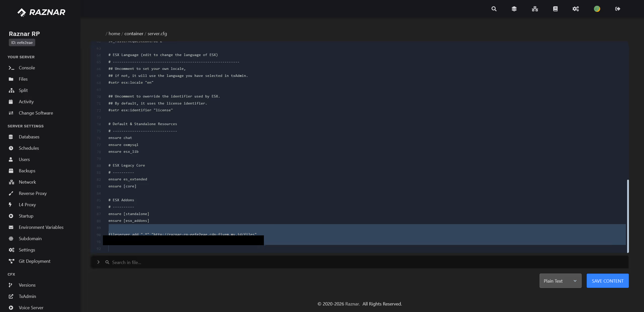Click the '# ESX Addons' comment line
This screenshot has width=644, height=312.
(121, 200)
